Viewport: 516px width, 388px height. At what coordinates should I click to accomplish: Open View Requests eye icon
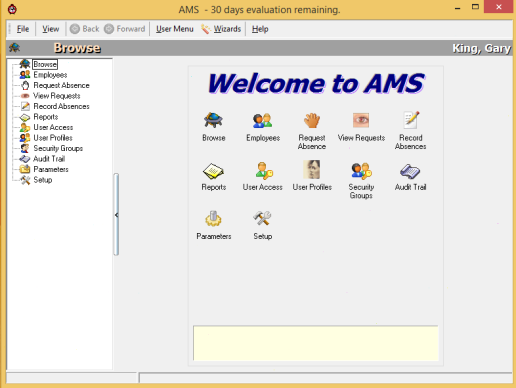[x=361, y=120]
